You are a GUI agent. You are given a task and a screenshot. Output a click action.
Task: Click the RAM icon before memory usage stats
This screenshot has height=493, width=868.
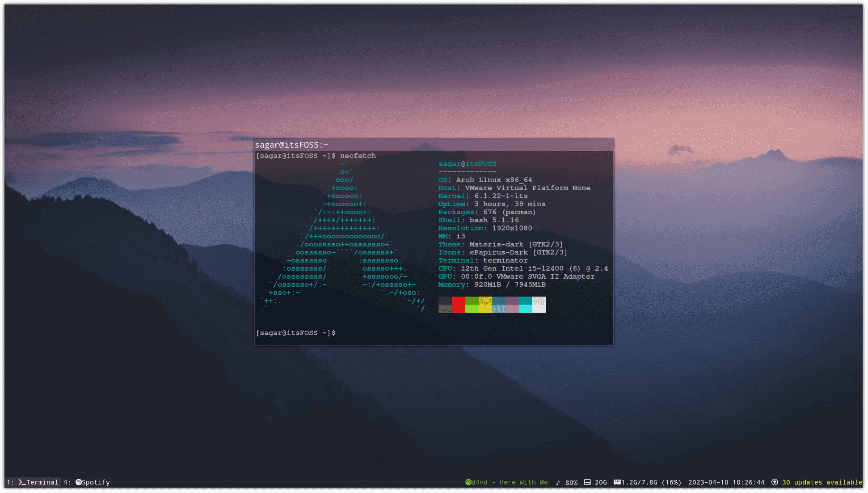618,482
